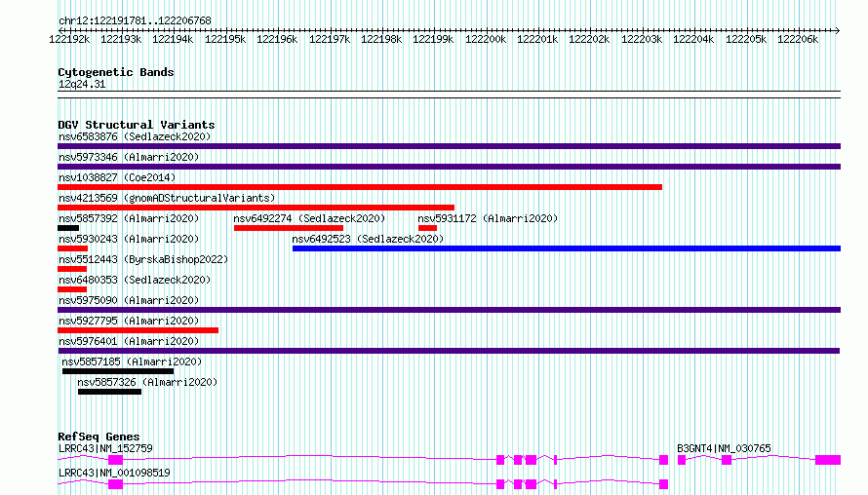Viewport: 868px width, 495px height.
Task: Click the 122206k ruler tick label
Action: point(798,39)
